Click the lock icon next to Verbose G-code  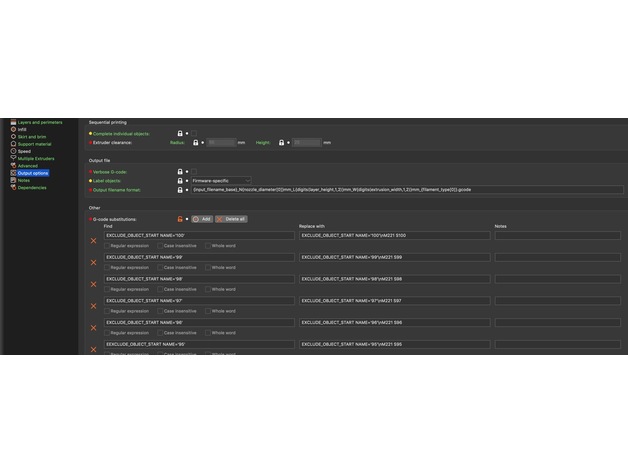180,171
